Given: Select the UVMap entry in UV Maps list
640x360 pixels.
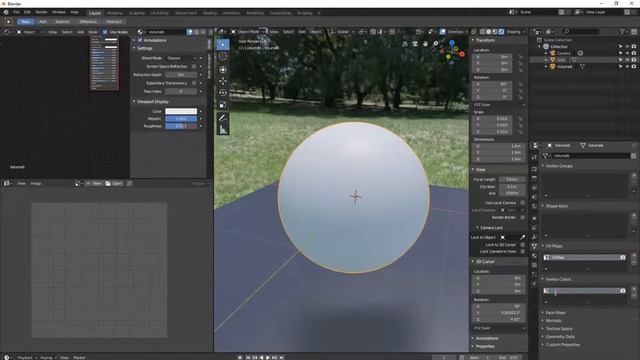Looking at the screenshot, I should [584, 258].
